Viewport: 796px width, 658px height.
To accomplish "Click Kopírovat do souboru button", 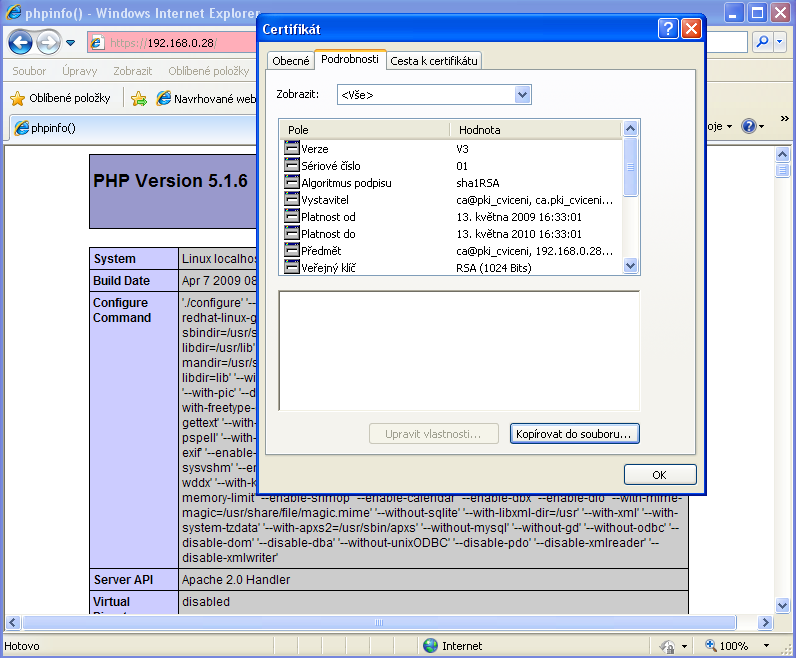I will point(574,434).
